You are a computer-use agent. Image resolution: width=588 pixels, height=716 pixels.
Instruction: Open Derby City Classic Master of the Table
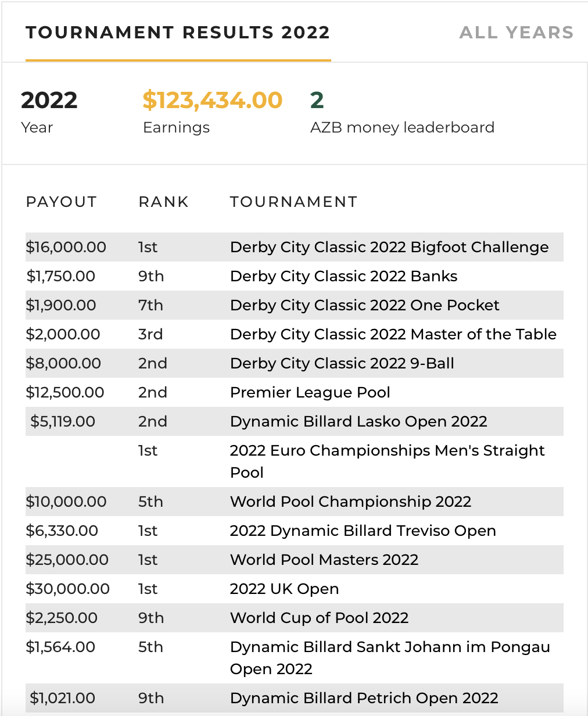(393, 334)
